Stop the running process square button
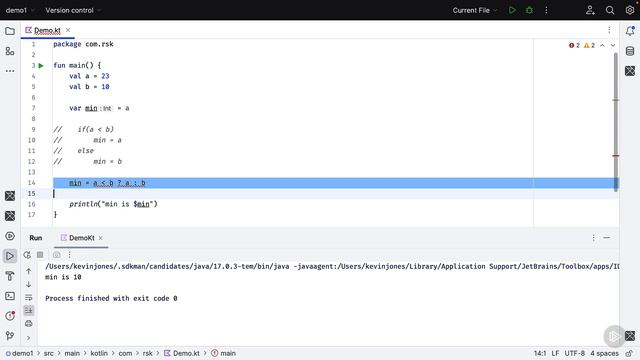 click(x=40, y=255)
